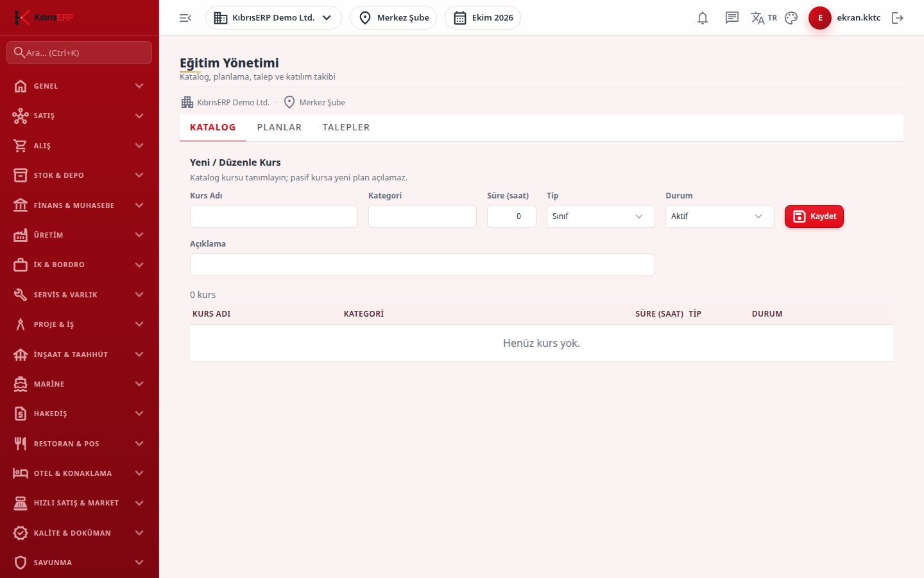
Task: Switch to the Planlar tab
Action: [279, 127]
